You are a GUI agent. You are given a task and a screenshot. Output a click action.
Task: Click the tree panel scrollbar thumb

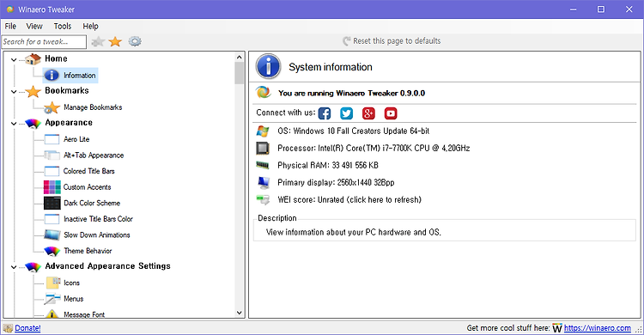tap(240, 73)
